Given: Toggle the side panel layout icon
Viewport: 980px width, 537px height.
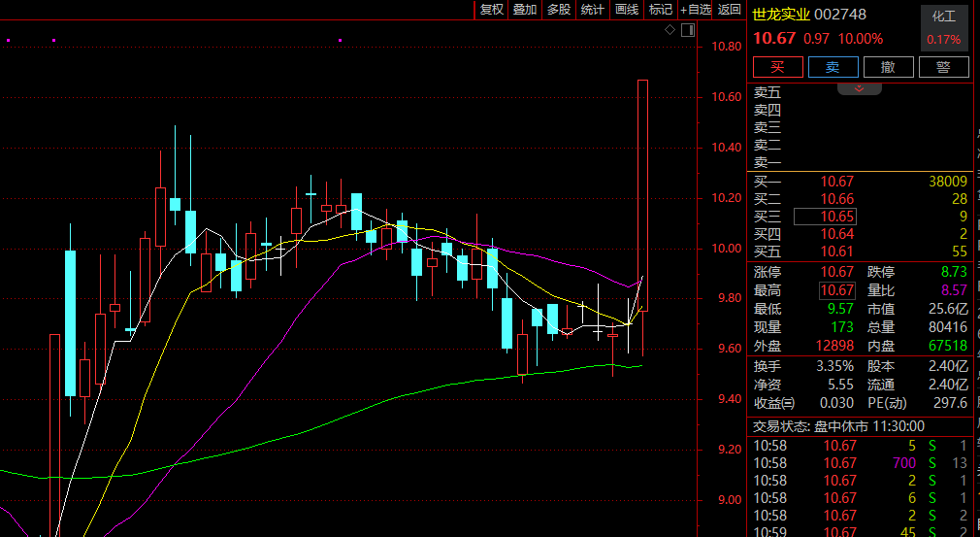Looking at the screenshot, I should tap(688, 30).
